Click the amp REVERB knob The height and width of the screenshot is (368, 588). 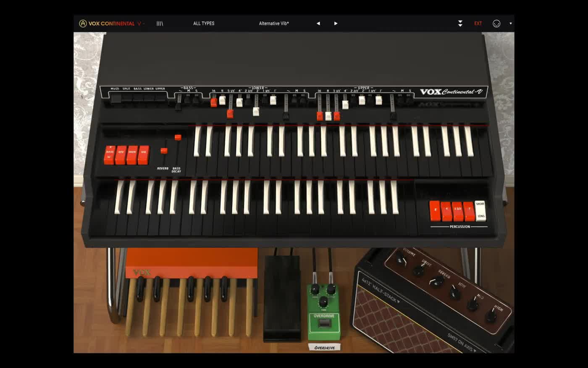[x=437, y=281]
